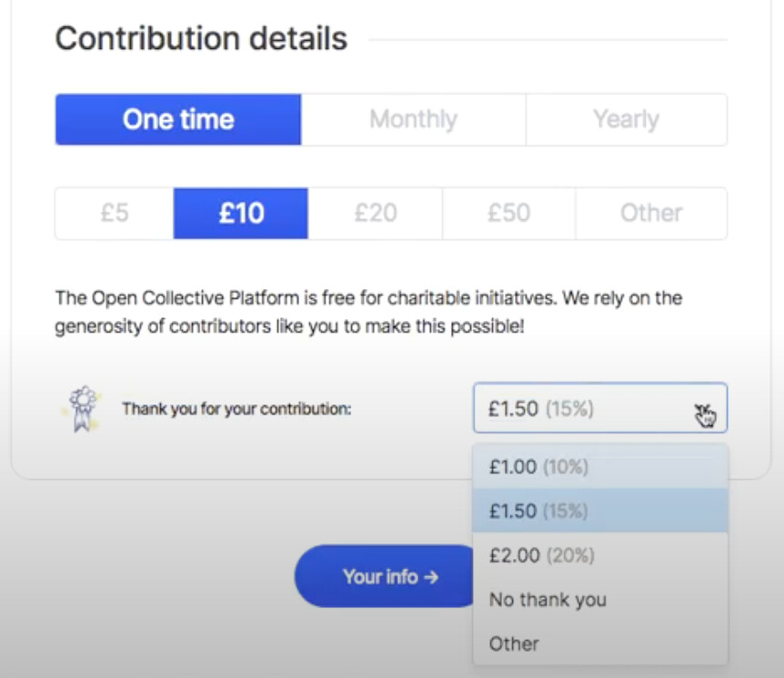The height and width of the screenshot is (678, 784).
Task: Choose the Yearly contribution frequency
Action: pos(626,120)
